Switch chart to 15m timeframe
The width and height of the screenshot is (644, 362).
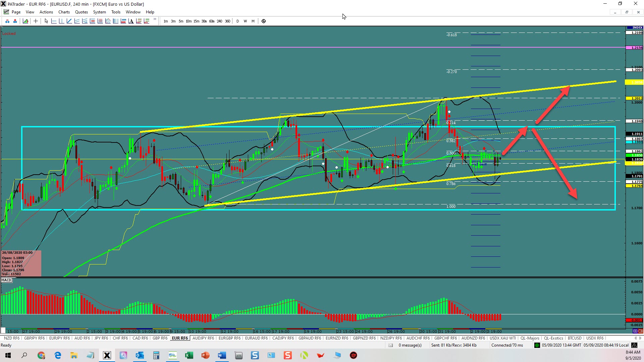tap(196, 21)
